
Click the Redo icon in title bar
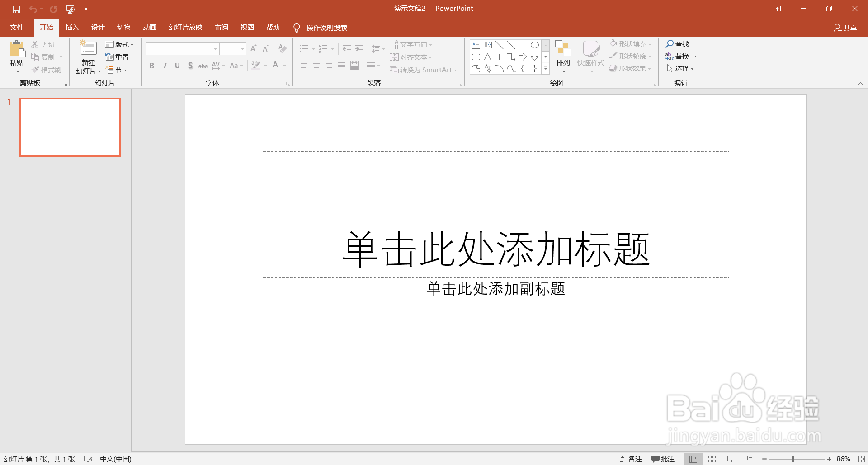53,9
